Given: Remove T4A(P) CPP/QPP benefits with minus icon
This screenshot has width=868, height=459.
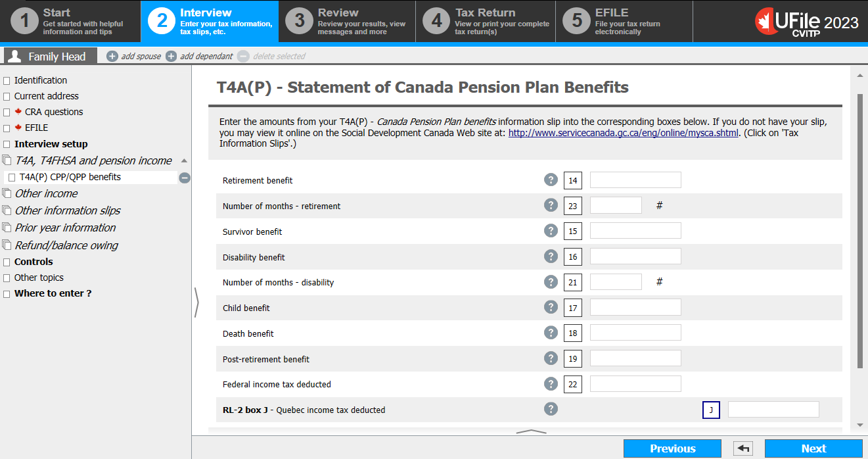Looking at the screenshot, I should pos(185,178).
